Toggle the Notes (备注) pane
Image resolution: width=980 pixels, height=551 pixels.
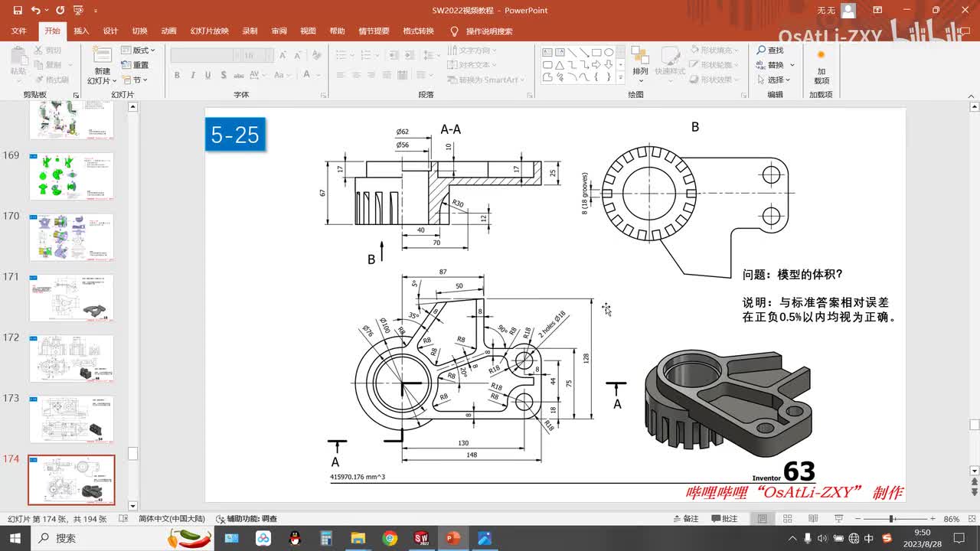[x=684, y=519]
